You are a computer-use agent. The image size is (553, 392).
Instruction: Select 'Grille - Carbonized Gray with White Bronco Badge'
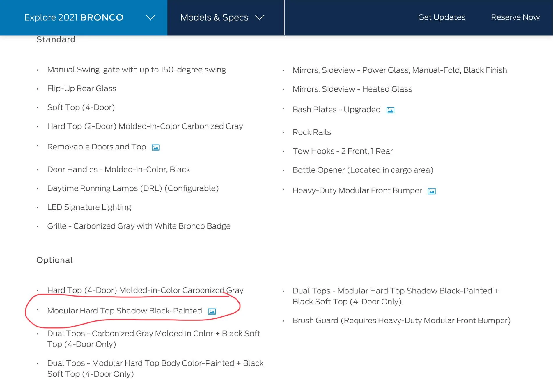(x=139, y=226)
